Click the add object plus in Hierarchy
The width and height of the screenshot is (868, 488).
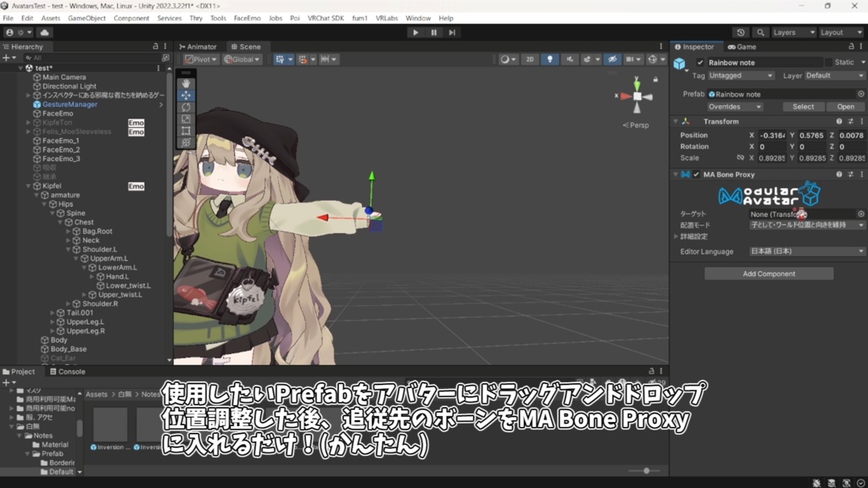click(x=8, y=58)
